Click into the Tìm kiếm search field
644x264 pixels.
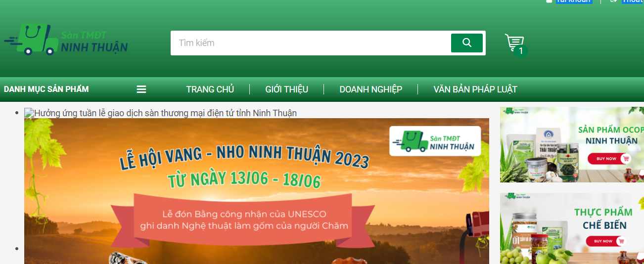311,43
